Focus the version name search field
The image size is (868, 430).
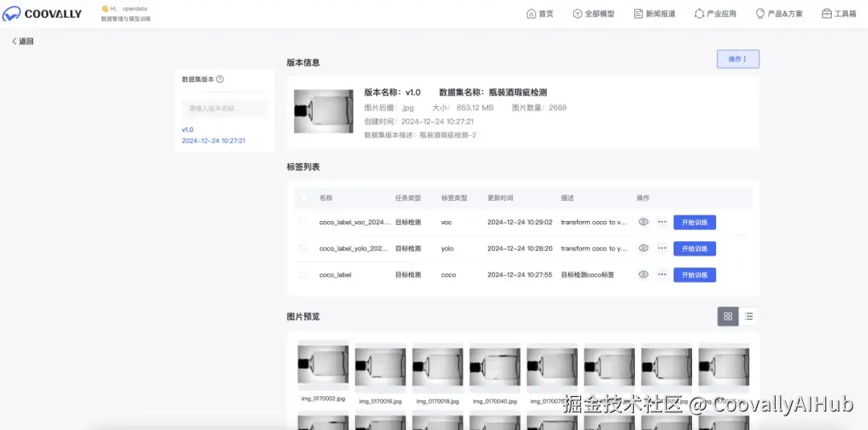pos(225,109)
